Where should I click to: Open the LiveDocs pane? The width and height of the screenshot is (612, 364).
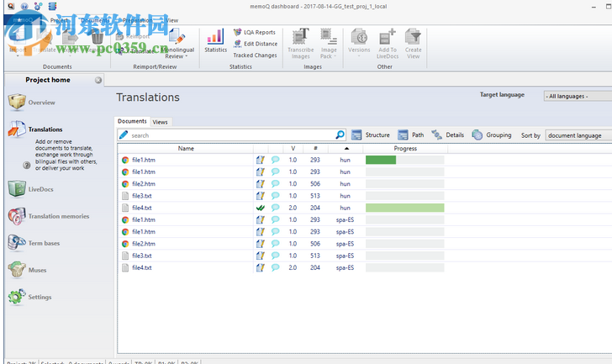[x=31, y=189]
